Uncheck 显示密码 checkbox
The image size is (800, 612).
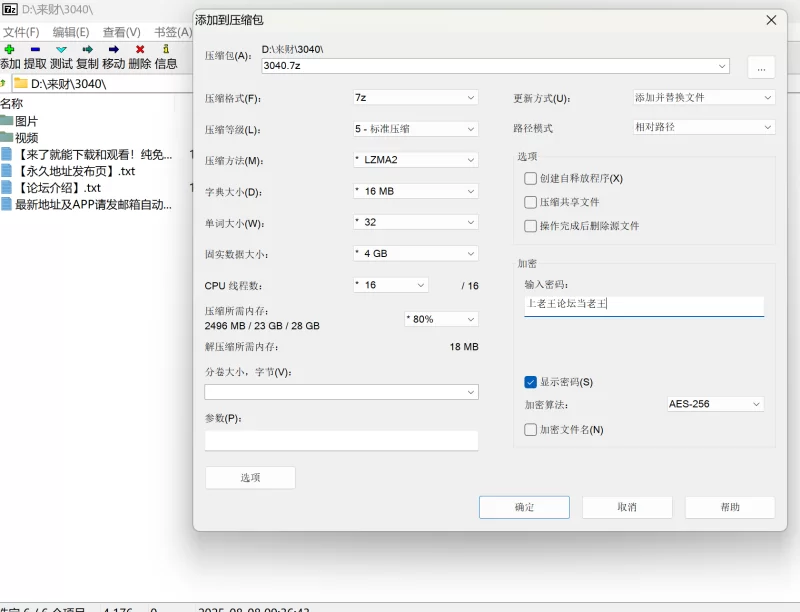tap(530, 382)
